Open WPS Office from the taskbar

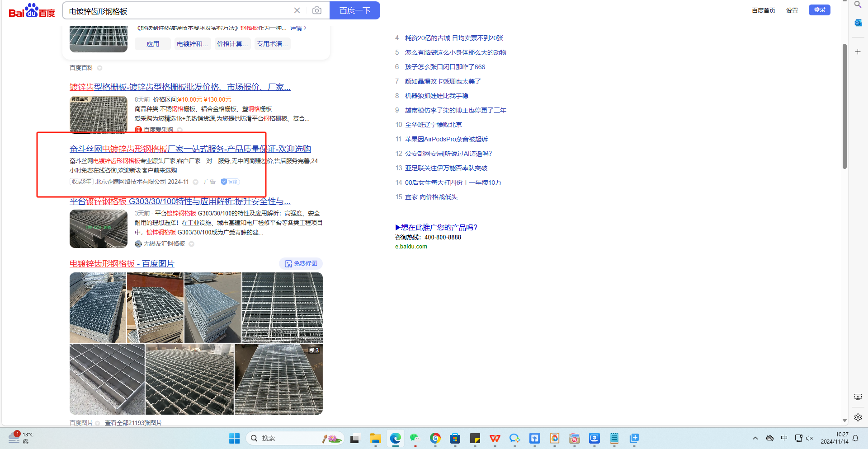click(495, 438)
